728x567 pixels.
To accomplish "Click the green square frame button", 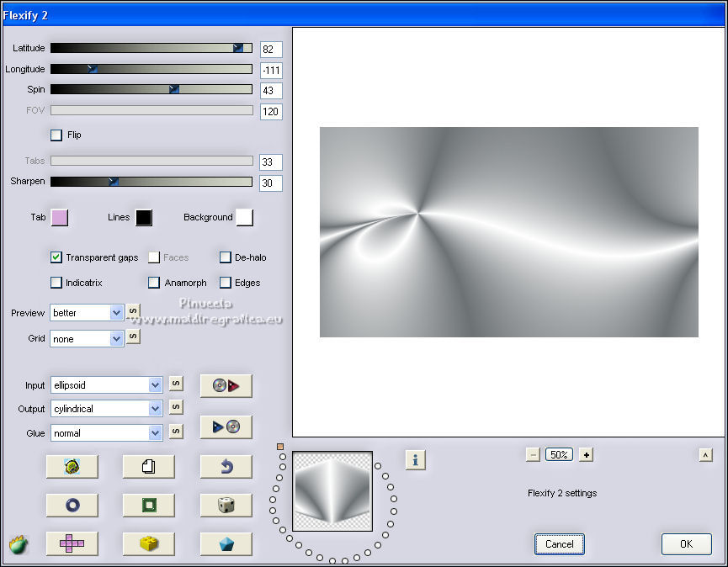I will [x=149, y=505].
